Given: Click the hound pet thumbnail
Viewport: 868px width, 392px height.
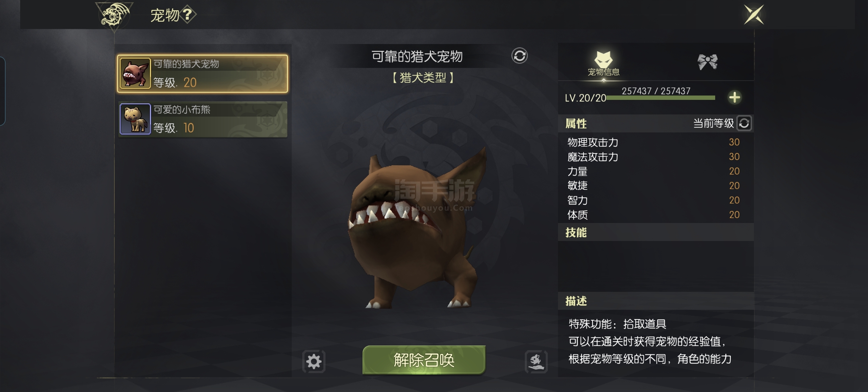Looking at the screenshot, I should (x=135, y=73).
